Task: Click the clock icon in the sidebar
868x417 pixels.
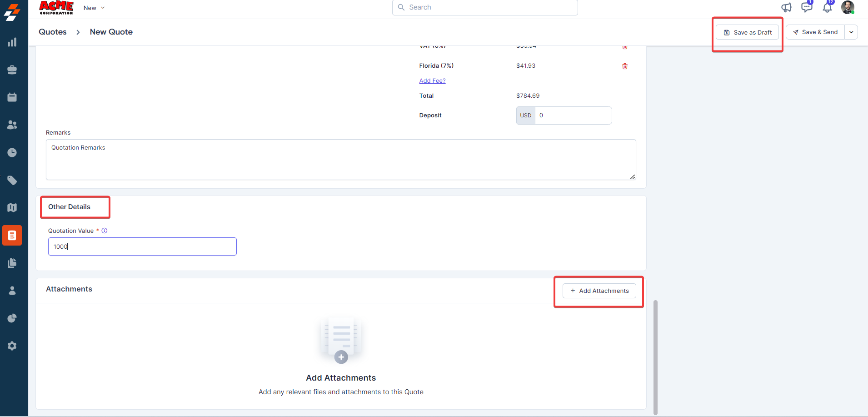Action: [12, 152]
